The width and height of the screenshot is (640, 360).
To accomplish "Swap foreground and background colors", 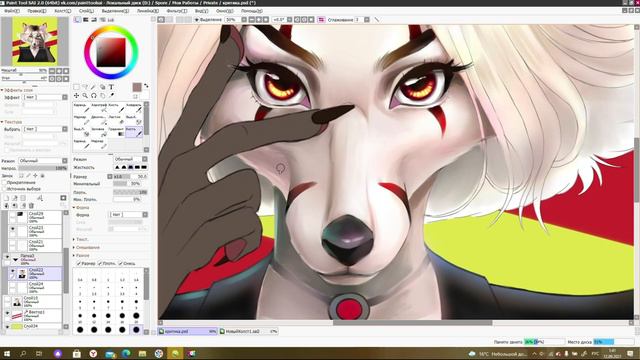I will 146,86.
